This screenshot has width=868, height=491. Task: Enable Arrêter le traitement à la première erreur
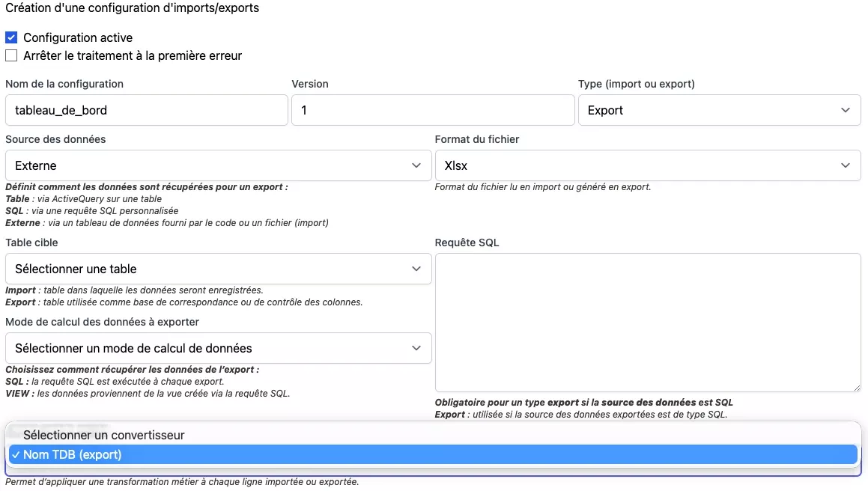[x=11, y=55]
